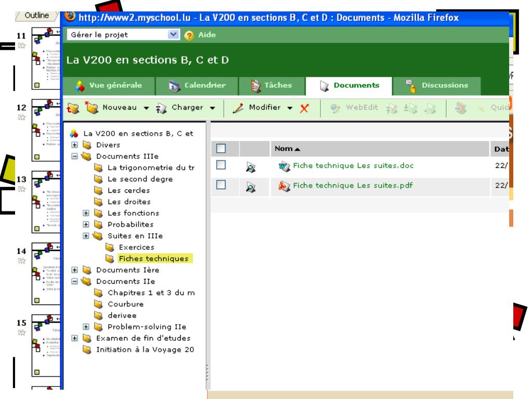
Task: Expand the Documents Ière node
Action: point(75,270)
